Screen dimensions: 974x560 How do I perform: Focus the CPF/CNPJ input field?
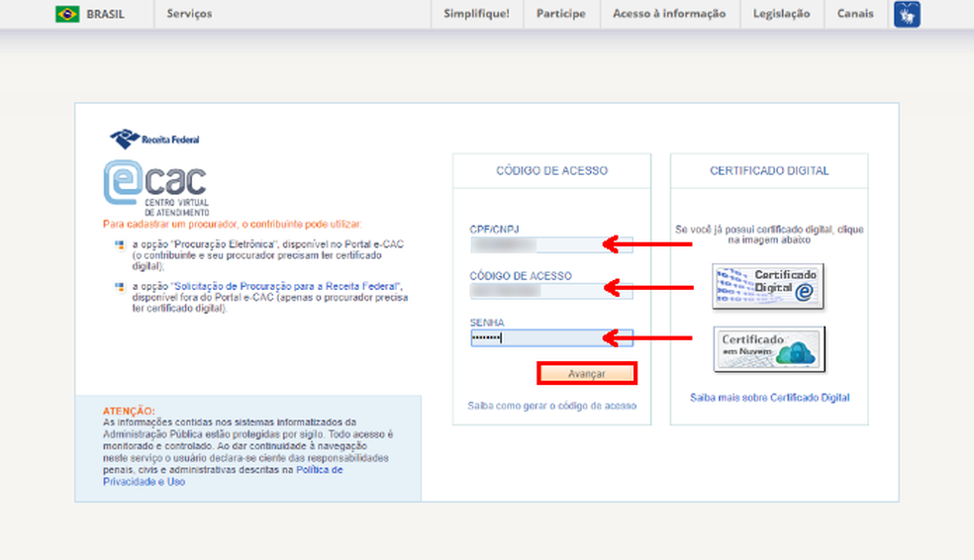tap(551, 244)
